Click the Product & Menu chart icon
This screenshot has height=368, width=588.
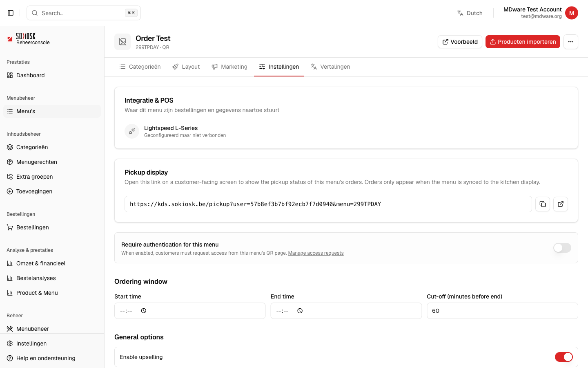(x=10, y=293)
